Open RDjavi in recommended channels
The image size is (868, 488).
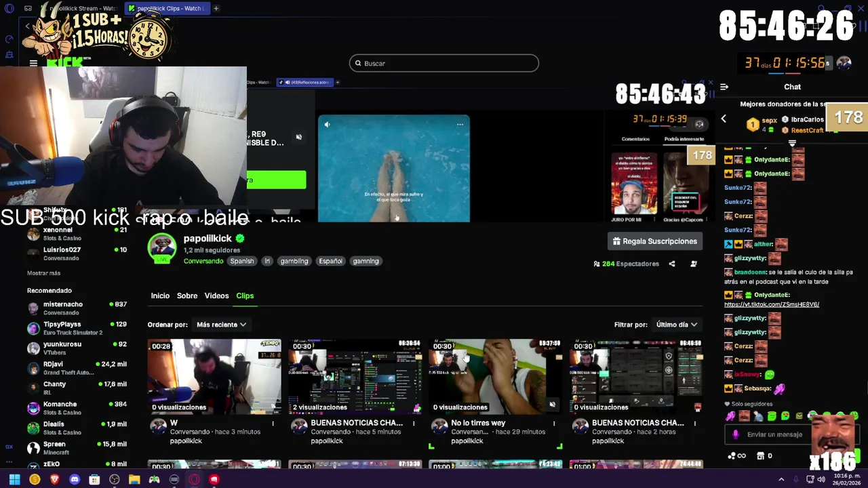pos(77,368)
